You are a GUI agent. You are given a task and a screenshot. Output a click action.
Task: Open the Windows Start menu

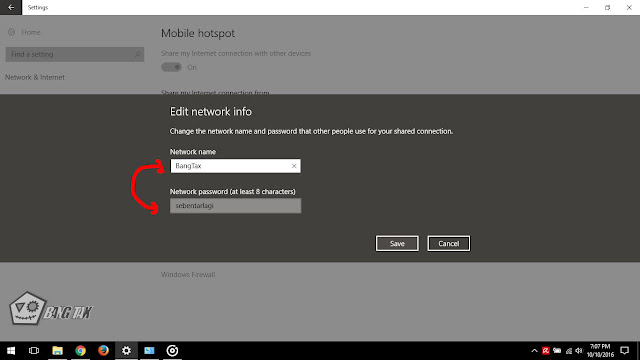click(11, 351)
